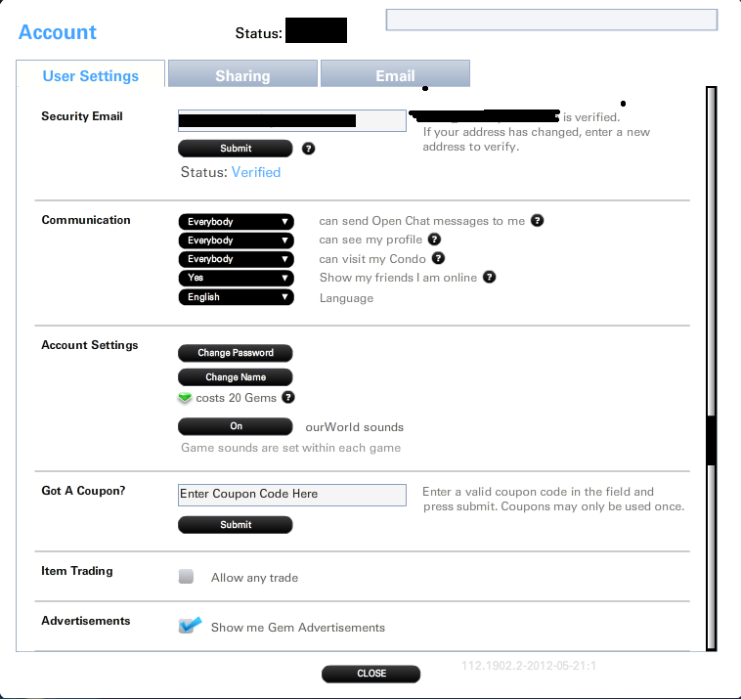
Task: Uncheck 'Show me Gem Advertisements'
Action: click(189, 627)
